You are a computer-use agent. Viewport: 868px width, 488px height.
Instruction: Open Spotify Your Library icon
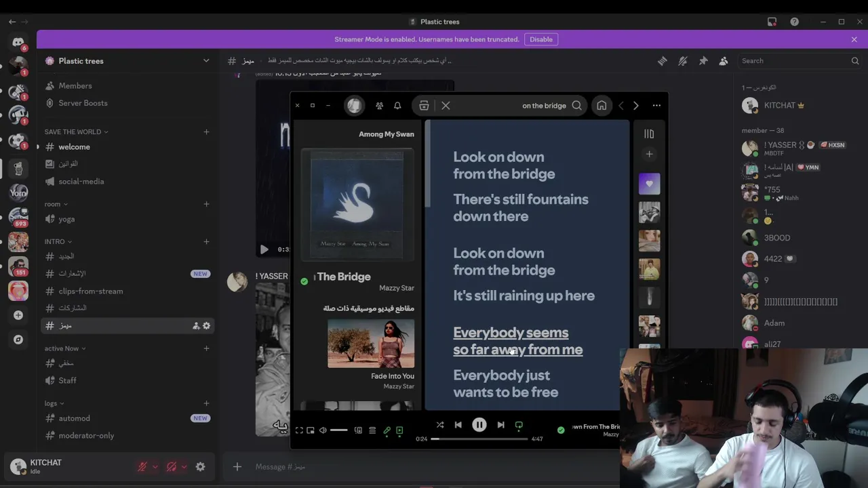pos(649,134)
